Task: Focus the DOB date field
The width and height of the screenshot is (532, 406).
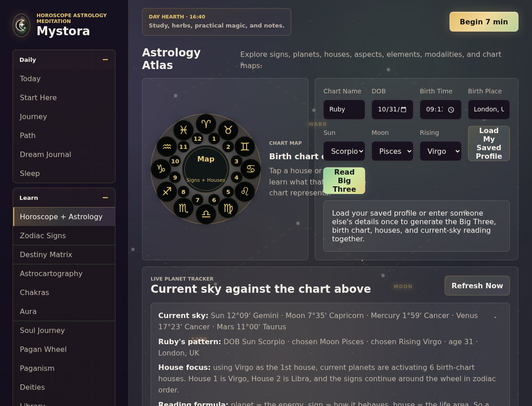Action: pos(392,109)
